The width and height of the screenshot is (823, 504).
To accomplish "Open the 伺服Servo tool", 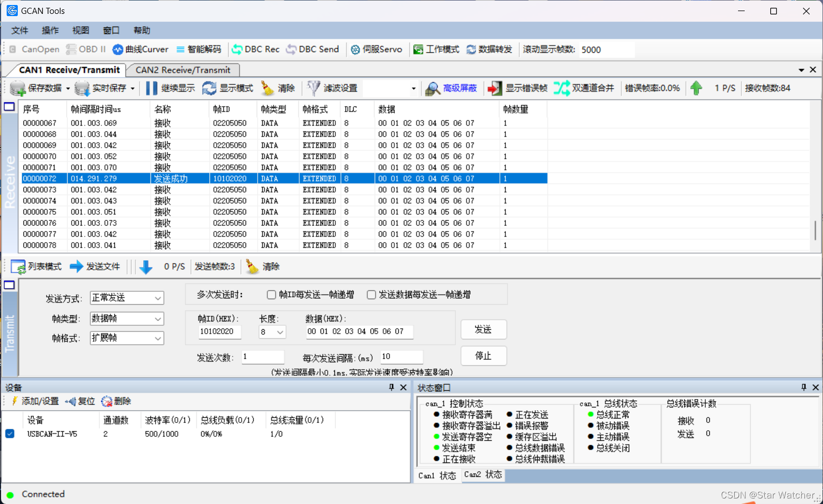I will (x=376, y=49).
